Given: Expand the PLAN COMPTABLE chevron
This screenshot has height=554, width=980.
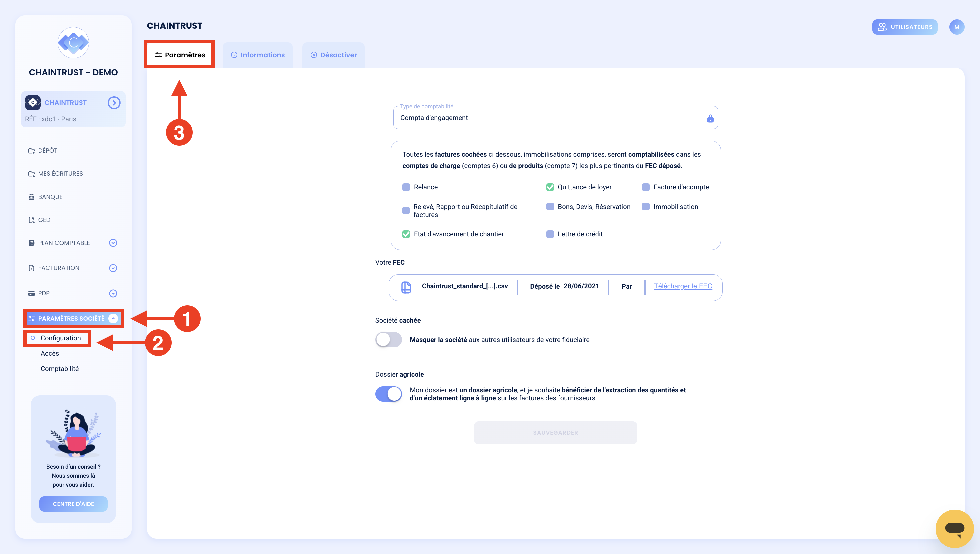Looking at the screenshot, I should tap(113, 243).
